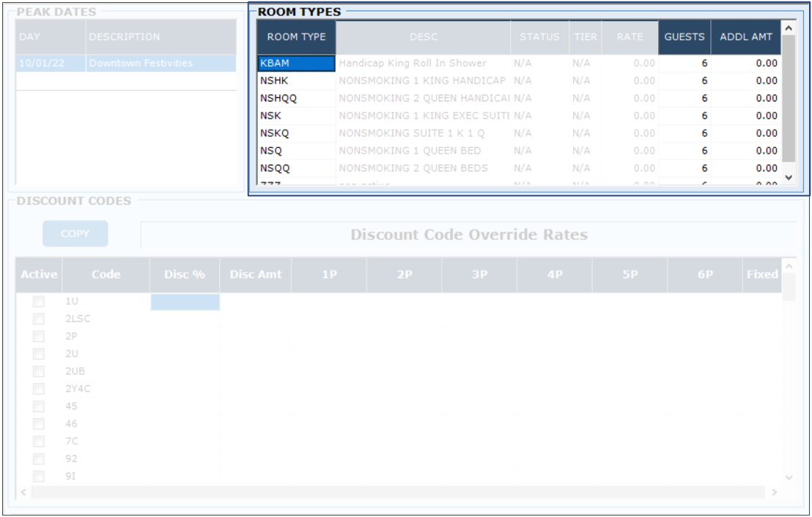Viewport: 812px width, 517px height.
Task: Select the KBAM room type cell
Action: pos(296,64)
